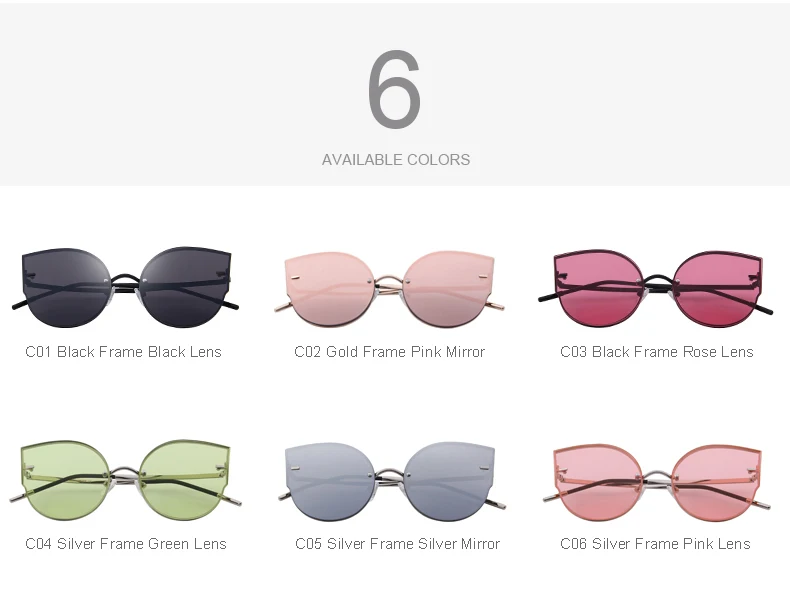790x591 pixels.
Task: Click the nose bridge of C02 gold frame
Action: (389, 286)
